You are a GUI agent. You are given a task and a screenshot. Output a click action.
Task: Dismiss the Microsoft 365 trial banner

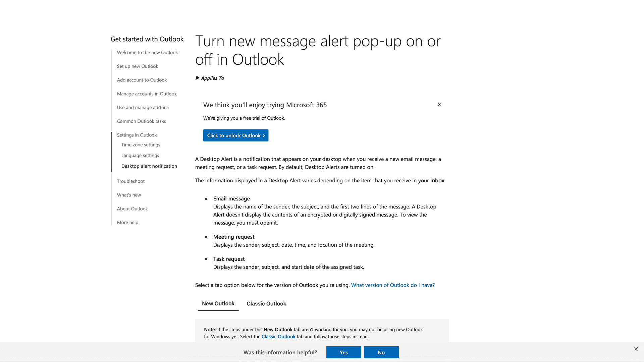[x=439, y=105]
